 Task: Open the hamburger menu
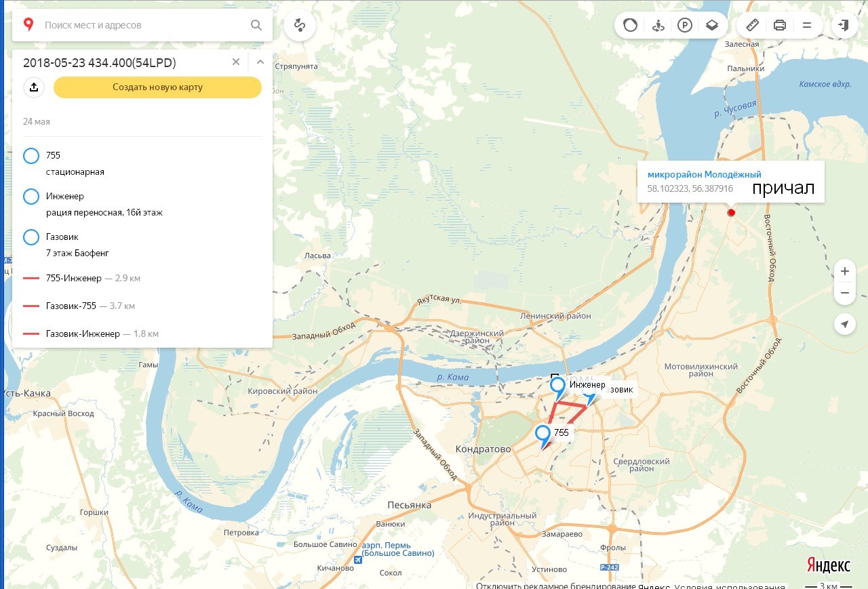coord(807,26)
